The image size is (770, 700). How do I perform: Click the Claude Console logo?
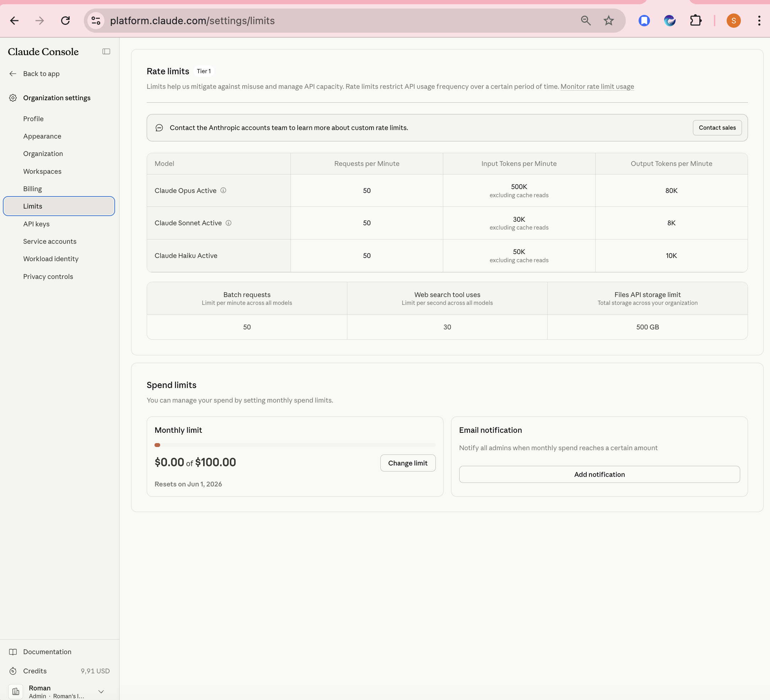[43, 52]
